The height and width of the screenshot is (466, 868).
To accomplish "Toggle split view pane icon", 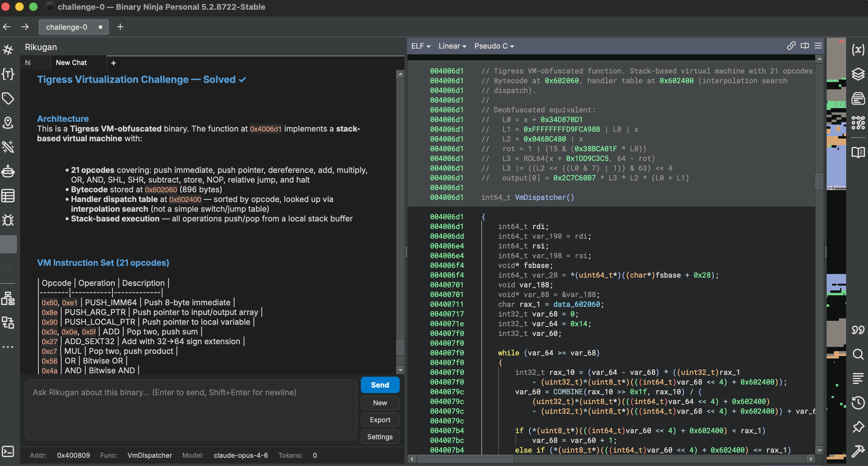I will click(805, 46).
